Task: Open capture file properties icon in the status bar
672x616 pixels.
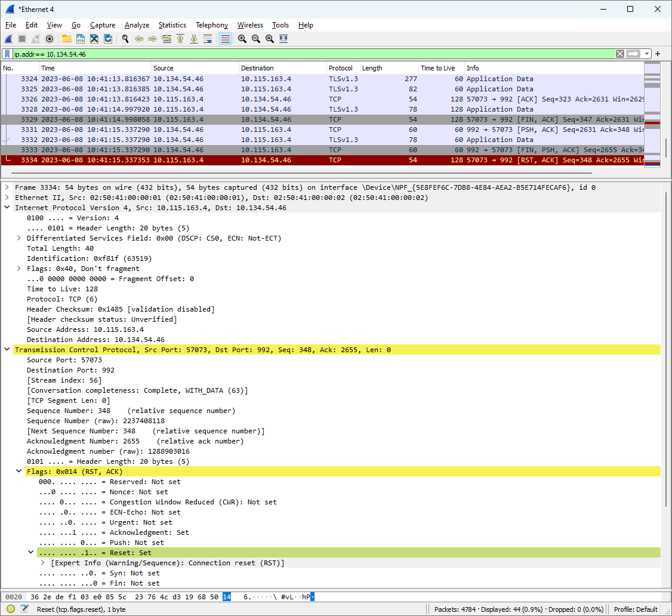Action: pyautogui.click(x=24, y=609)
